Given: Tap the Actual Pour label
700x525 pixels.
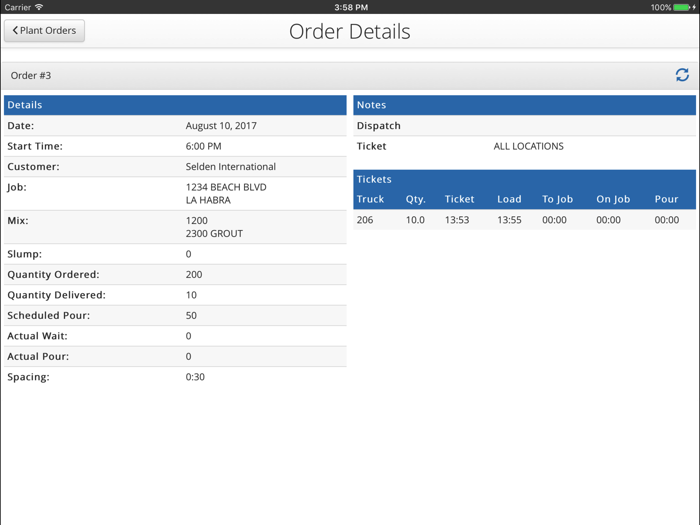Looking at the screenshot, I should (x=38, y=356).
